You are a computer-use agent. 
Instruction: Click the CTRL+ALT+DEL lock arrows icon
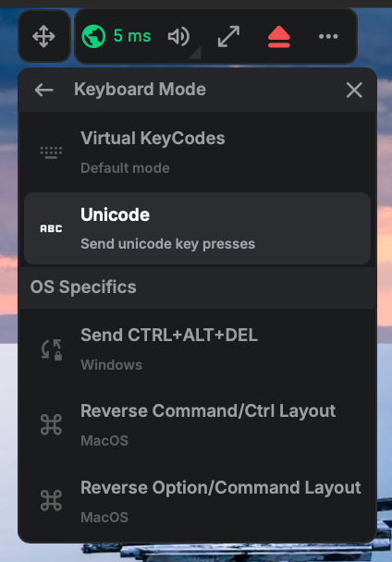click(51, 349)
